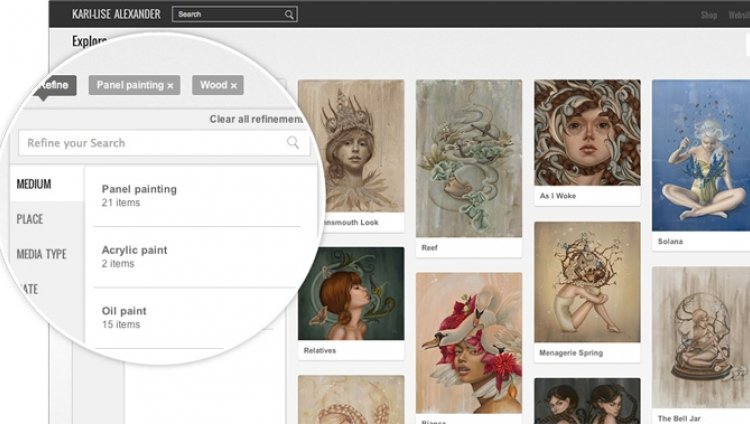Click the Menagerie Spring title caption
This screenshot has height=424, width=750.
pyautogui.click(x=571, y=353)
